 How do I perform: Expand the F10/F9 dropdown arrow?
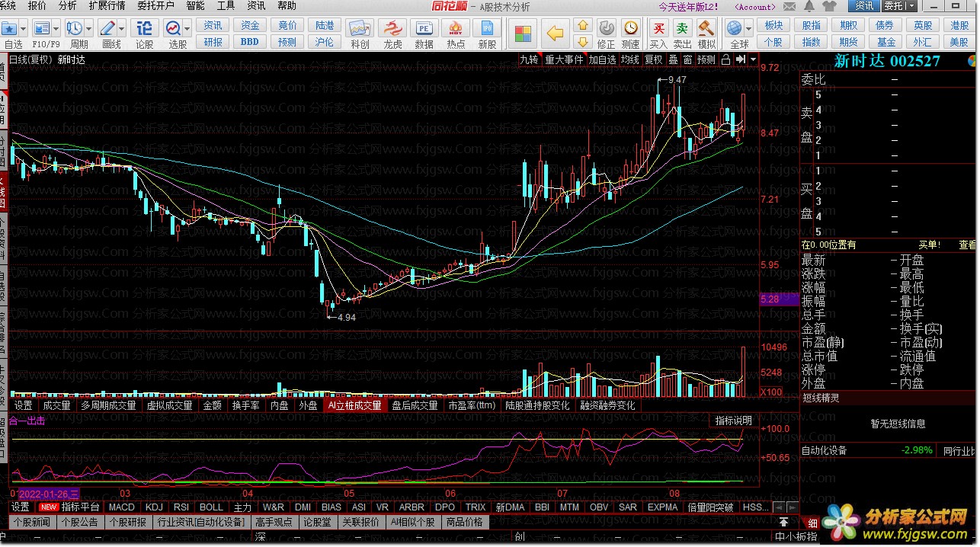pyautogui.click(x=56, y=28)
